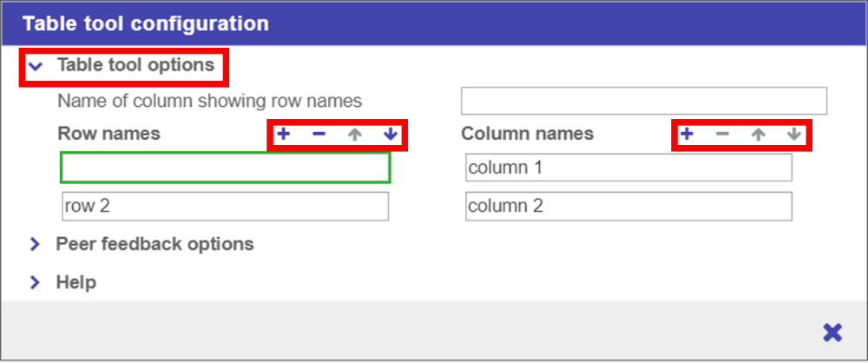This screenshot has height=363, width=868.
Task: Close the Table tool configuration dialog
Action: (832, 331)
